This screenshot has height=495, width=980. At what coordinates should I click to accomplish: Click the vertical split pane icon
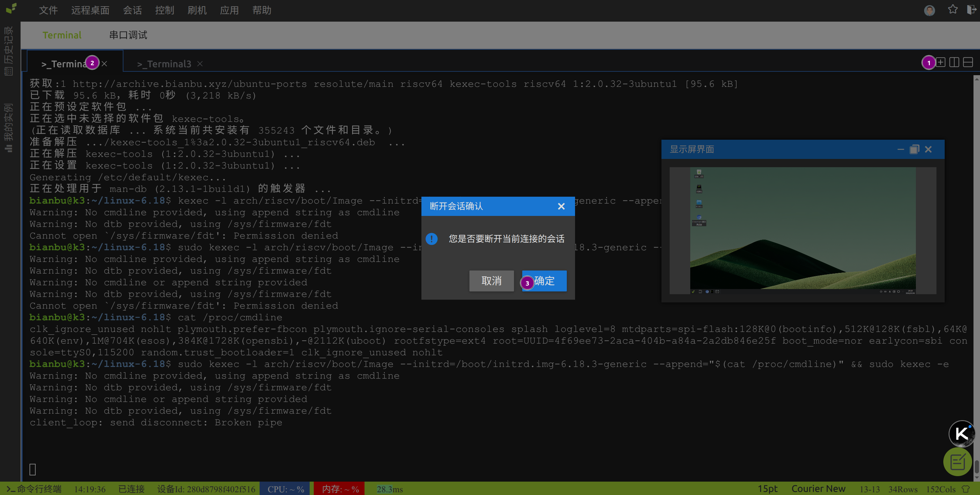(x=954, y=62)
